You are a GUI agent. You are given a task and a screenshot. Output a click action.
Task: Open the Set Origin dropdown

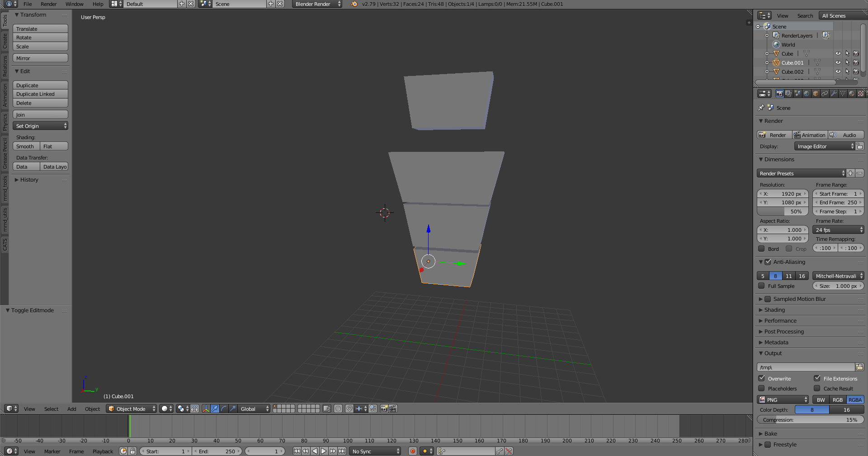40,126
